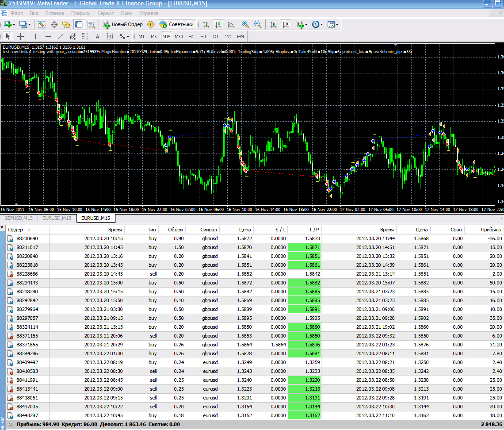Open the Strategy Tester magnifier icon
The width and height of the screenshot is (504, 430).
click(91, 24)
